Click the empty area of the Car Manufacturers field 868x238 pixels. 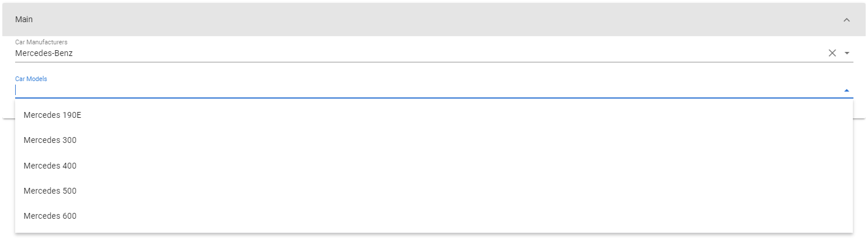click(x=449, y=53)
